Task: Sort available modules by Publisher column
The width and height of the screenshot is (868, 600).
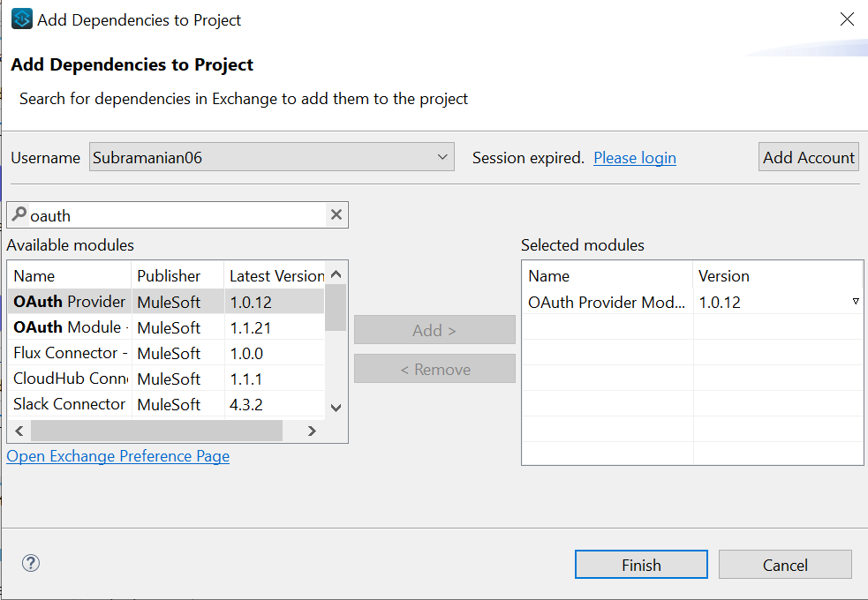Action: 177,276
